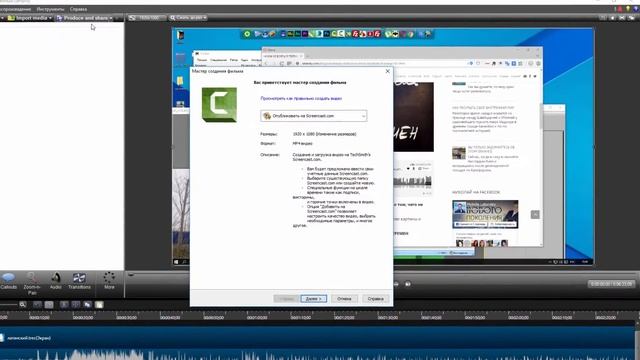Click the step-forward playback button
Screen dimensions: 640x360
click(408, 284)
